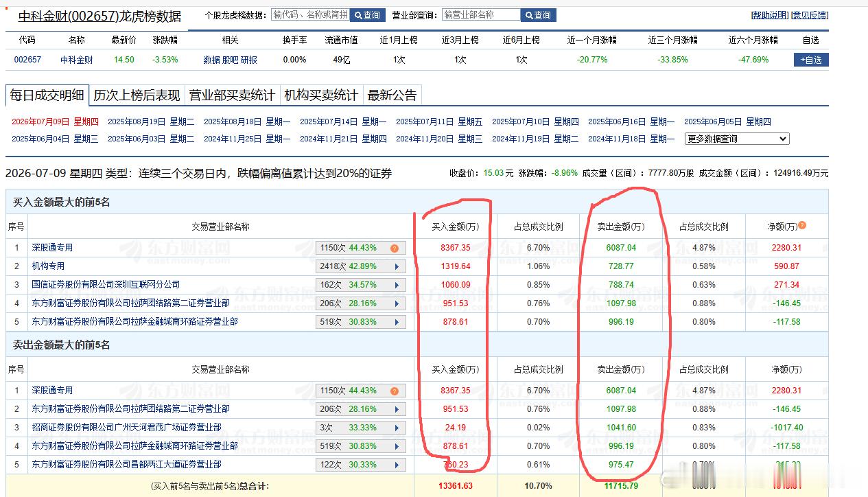Click total buy amount 13361.63
The width and height of the screenshot is (868, 497).
point(455,486)
